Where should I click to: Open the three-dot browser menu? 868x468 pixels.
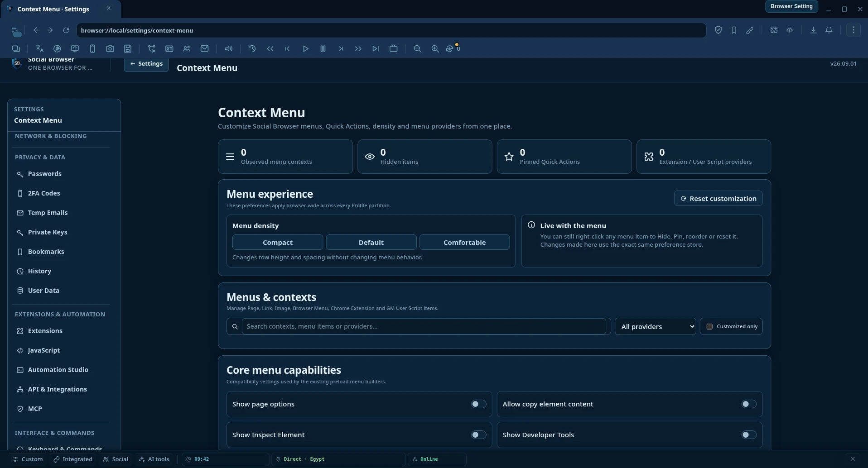[854, 30]
